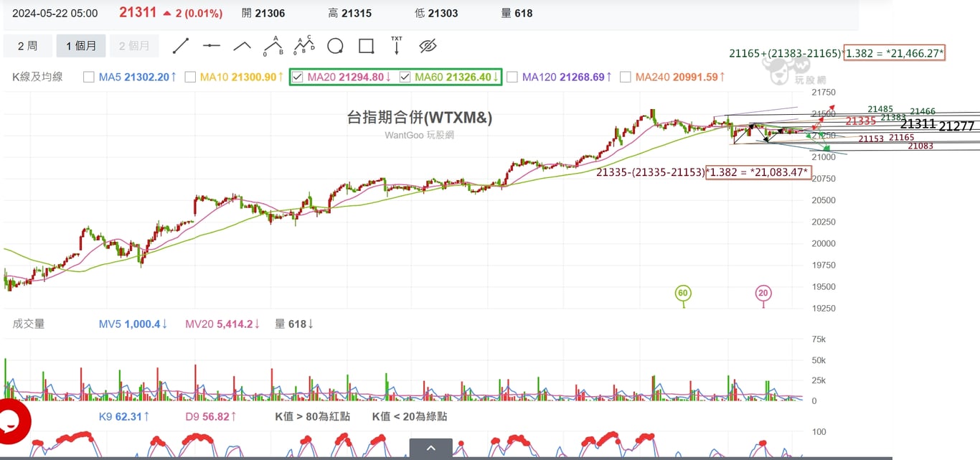
Task: Enable the MA5 moving average checkbox
Action: click(89, 77)
